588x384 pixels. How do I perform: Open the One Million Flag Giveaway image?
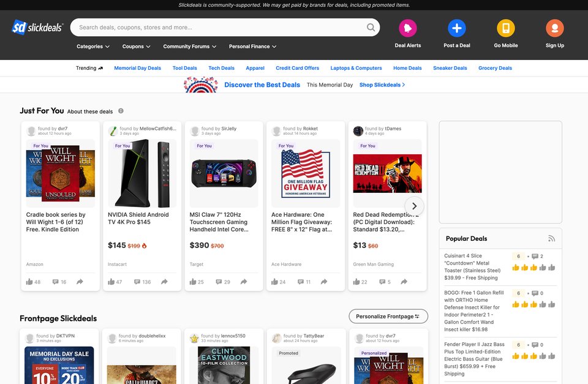pos(306,173)
